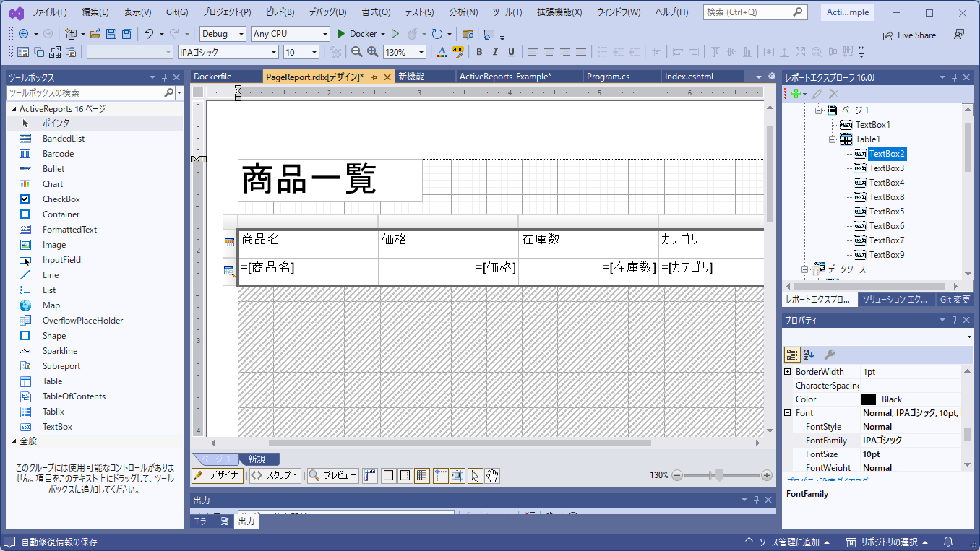Viewport: 980px width, 551px height.
Task: Select the Map tool in the toolbox
Action: coord(95,305)
